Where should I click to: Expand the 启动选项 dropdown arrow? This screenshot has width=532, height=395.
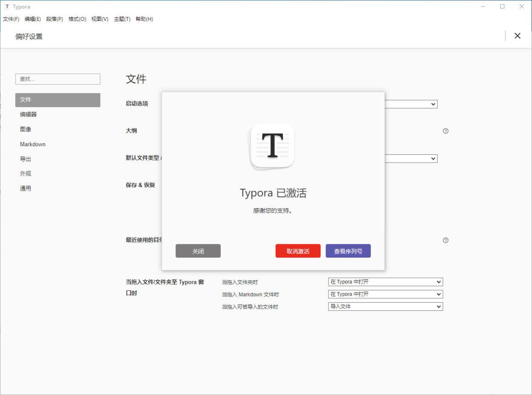433,104
